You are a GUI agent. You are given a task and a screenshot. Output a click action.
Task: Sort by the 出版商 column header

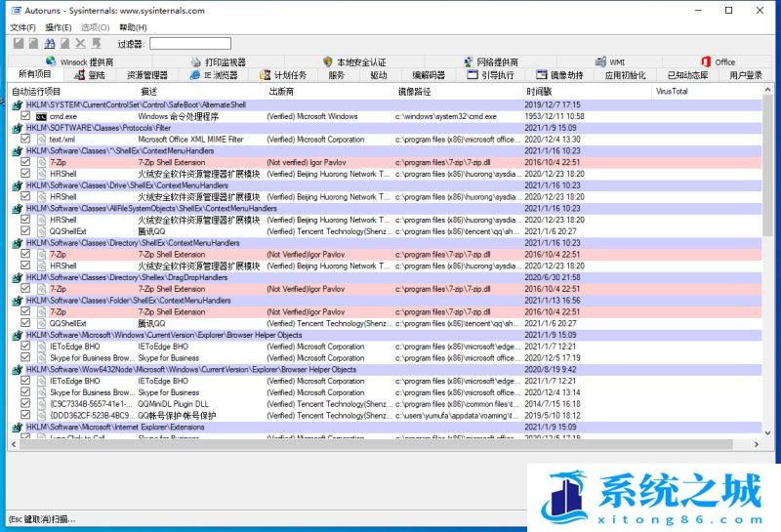point(329,92)
